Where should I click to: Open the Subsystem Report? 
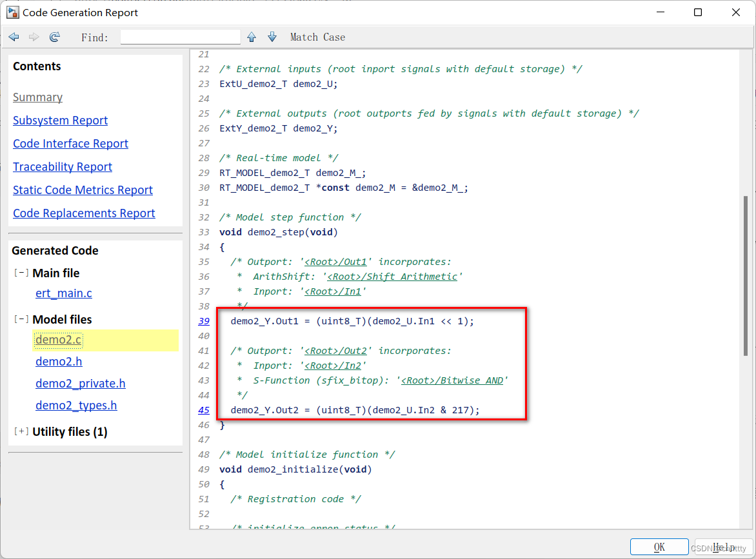pos(60,121)
